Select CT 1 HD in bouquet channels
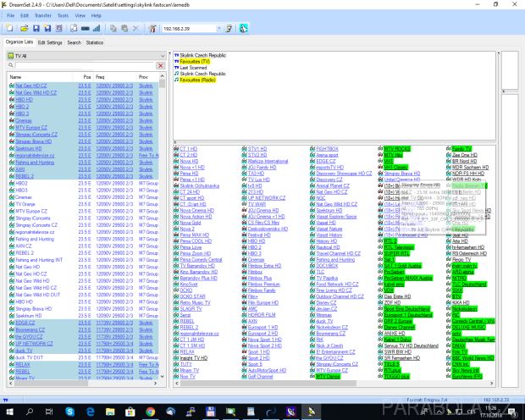Viewport: 525px width, 420px height. click(x=188, y=149)
